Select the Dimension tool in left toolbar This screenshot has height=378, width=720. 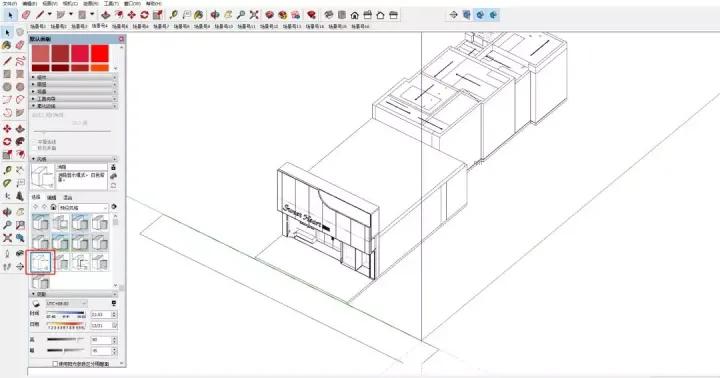(x=20, y=170)
